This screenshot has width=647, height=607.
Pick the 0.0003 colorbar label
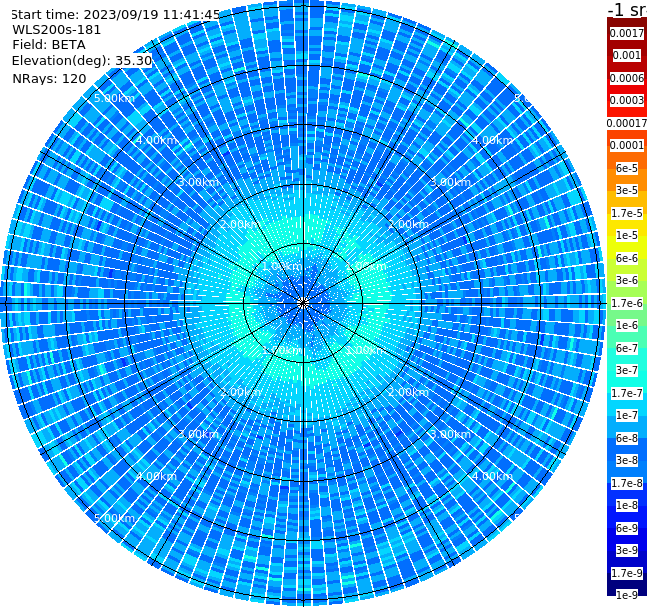pos(627,100)
